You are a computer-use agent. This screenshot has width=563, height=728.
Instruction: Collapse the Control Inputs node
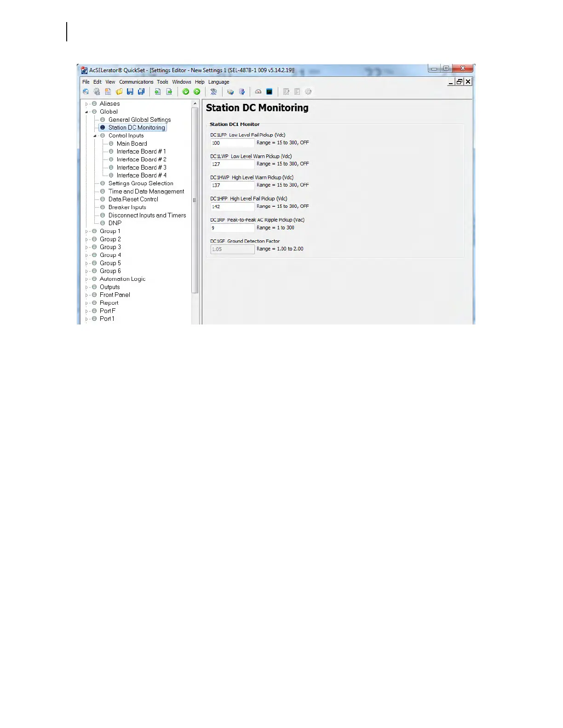[x=95, y=136]
